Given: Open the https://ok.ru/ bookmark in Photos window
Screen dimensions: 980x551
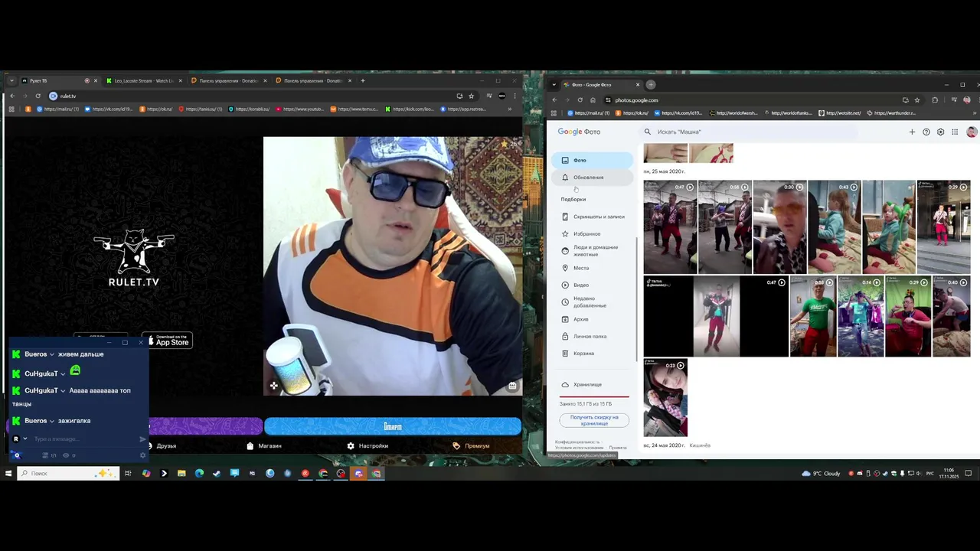Looking at the screenshot, I should pyautogui.click(x=631, y=113).
